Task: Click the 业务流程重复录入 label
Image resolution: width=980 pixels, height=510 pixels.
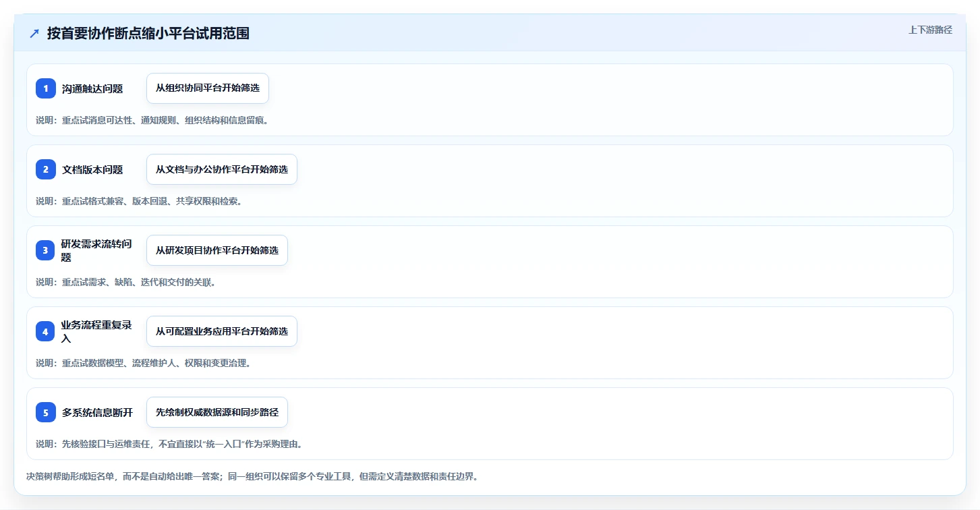Action: click(x=96, y=331)
